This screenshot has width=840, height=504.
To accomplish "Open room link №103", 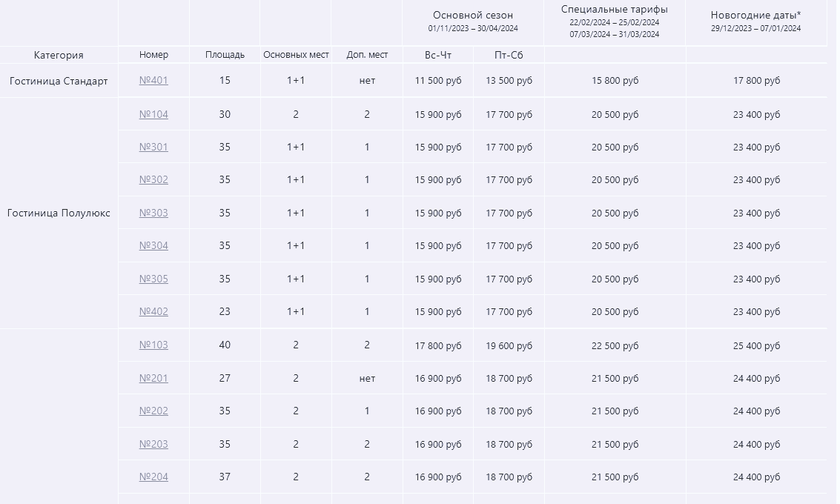I will (x=153, y=345).
